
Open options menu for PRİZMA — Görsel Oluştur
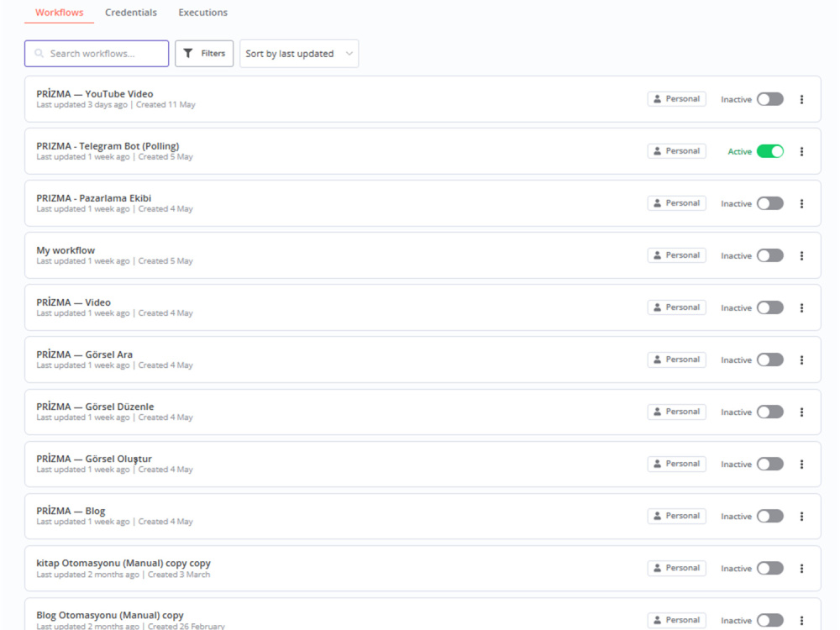click(x=801, y=464)
